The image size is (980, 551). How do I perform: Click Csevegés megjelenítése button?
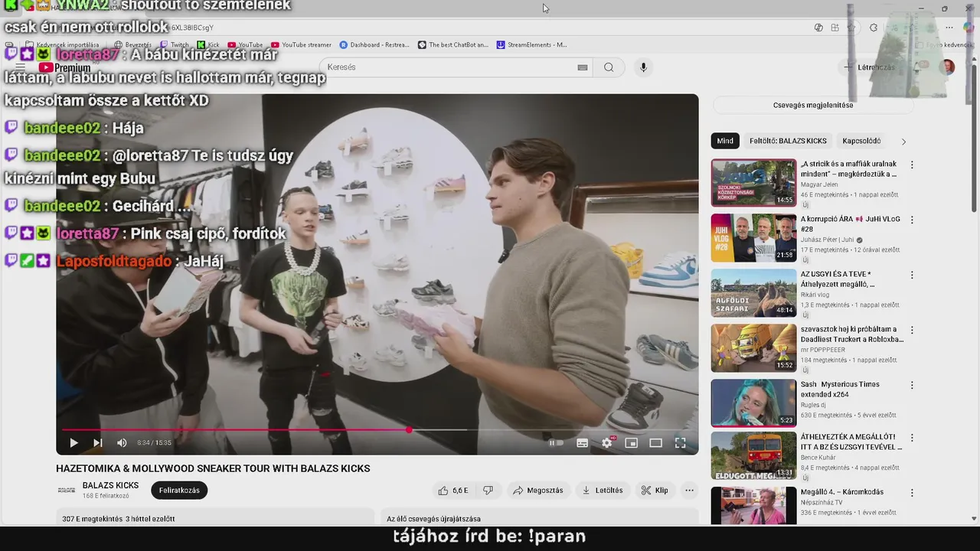[x=812, y=105]
